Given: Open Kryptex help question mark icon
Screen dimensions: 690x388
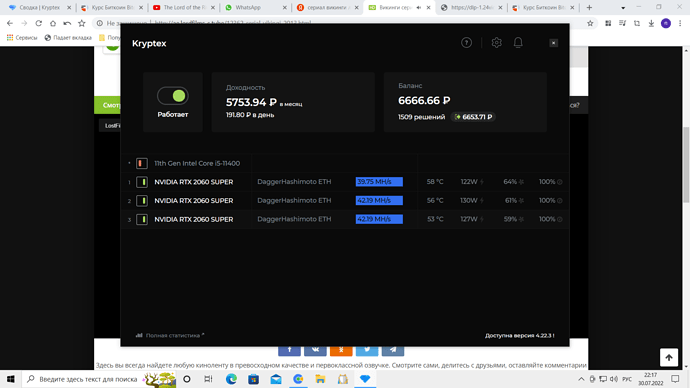Looking at the screenshot, I should pos(466,43).
